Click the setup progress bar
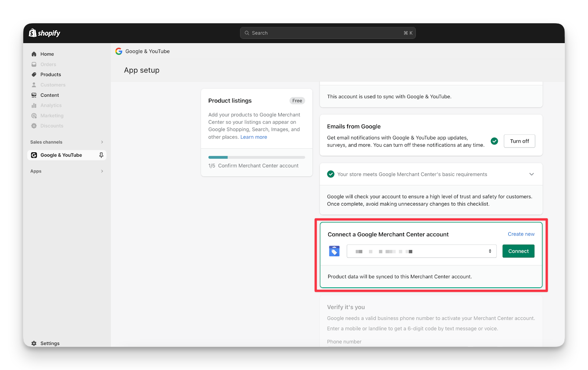 point(257,157)
